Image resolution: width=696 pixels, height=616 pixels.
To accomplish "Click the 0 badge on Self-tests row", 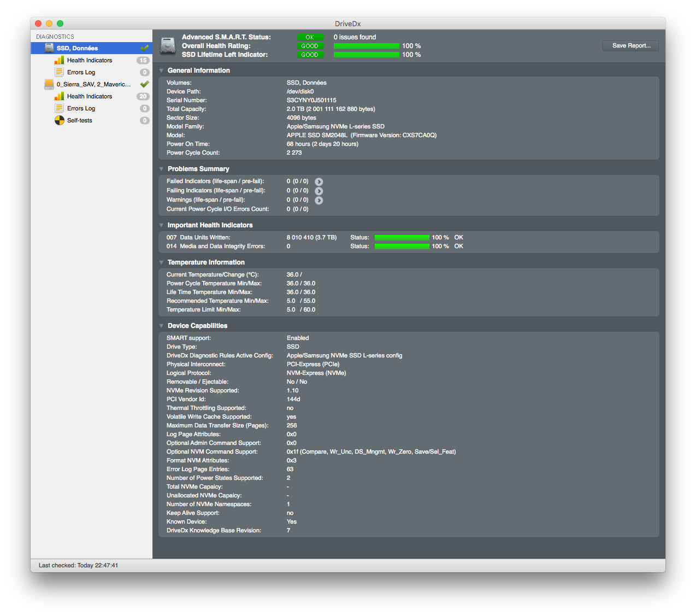I will 145,120.
